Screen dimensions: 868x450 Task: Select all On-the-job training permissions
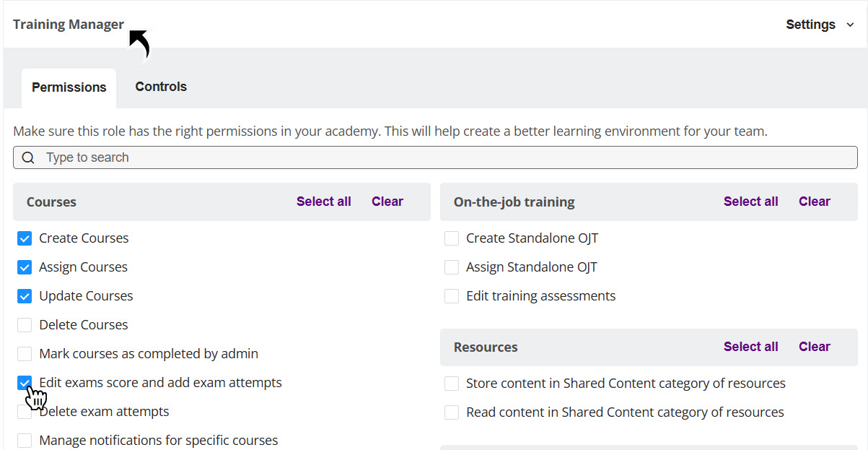click(x=750, y=202)
